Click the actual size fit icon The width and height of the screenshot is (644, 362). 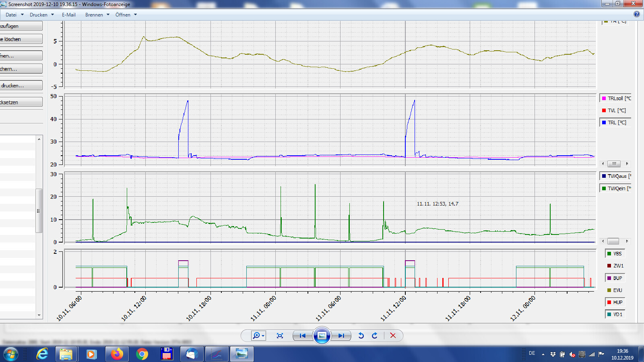(x=280, y=335)
